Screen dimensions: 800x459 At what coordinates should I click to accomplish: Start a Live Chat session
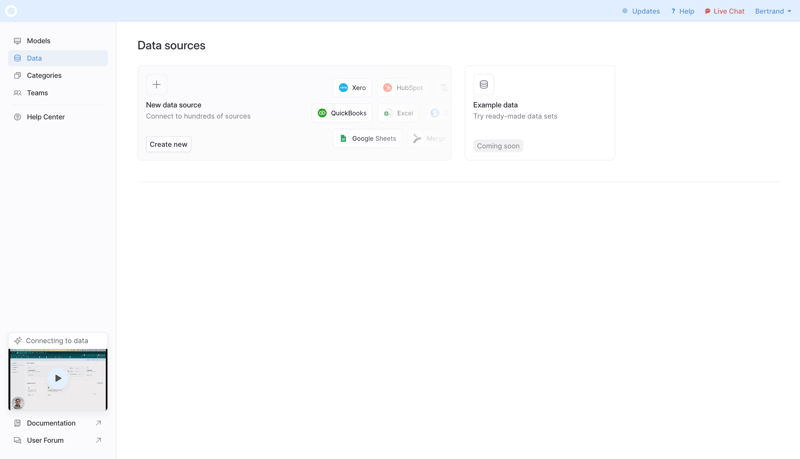(x=724, y=11)
